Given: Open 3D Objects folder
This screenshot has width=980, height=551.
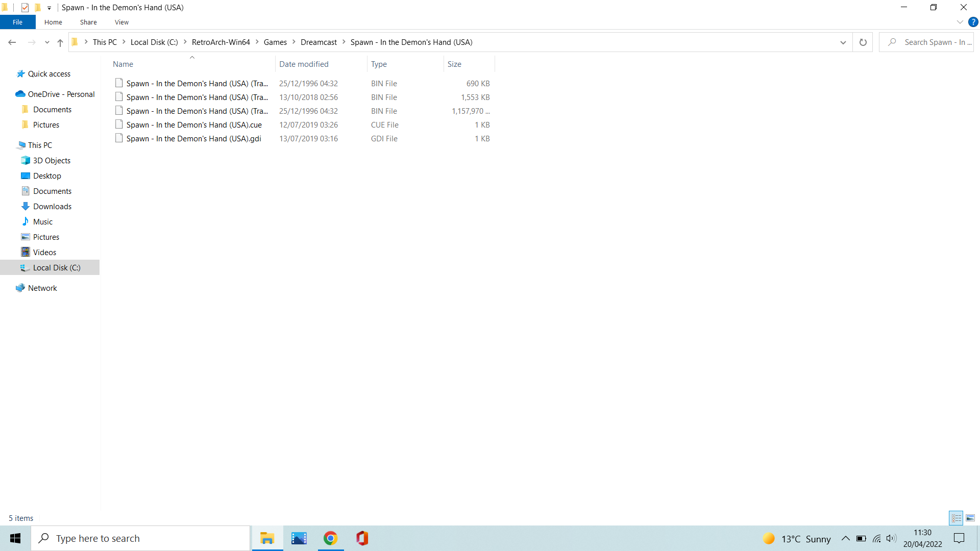Looking at the screenshot, I should click(x=52, y=161).
